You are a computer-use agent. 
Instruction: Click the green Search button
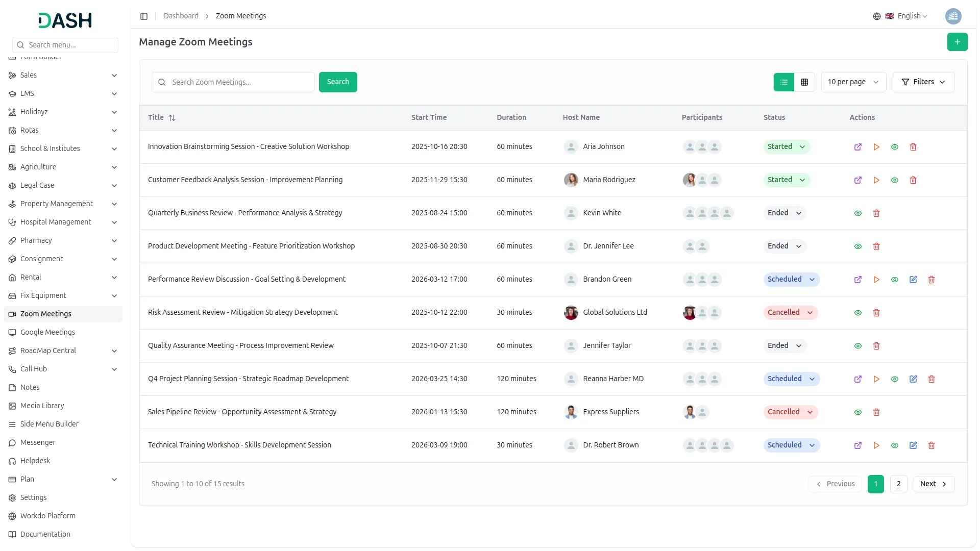point(337,82)
